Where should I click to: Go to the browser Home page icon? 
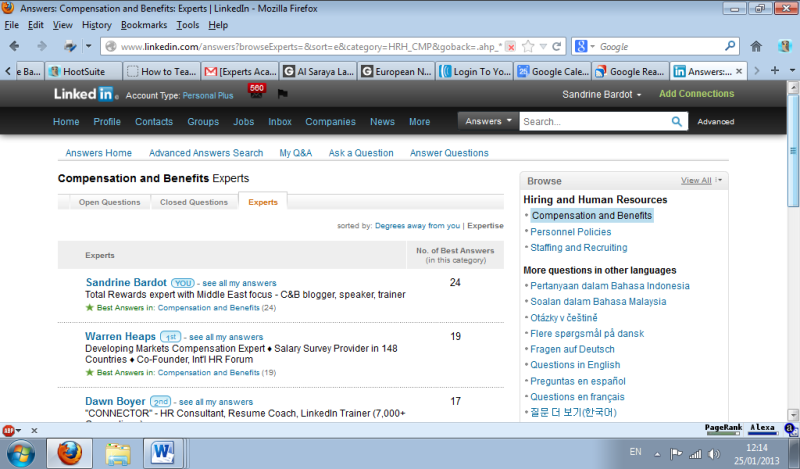coord(756,46)
